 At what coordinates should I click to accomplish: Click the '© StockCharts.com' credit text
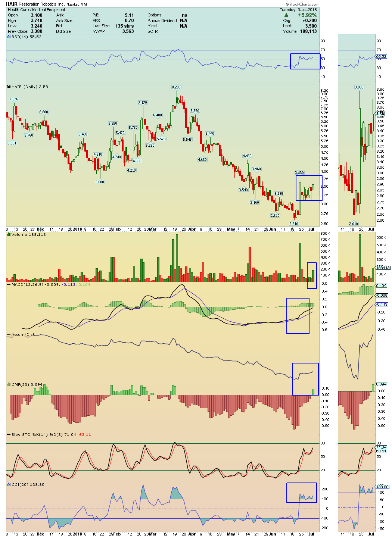303,4
